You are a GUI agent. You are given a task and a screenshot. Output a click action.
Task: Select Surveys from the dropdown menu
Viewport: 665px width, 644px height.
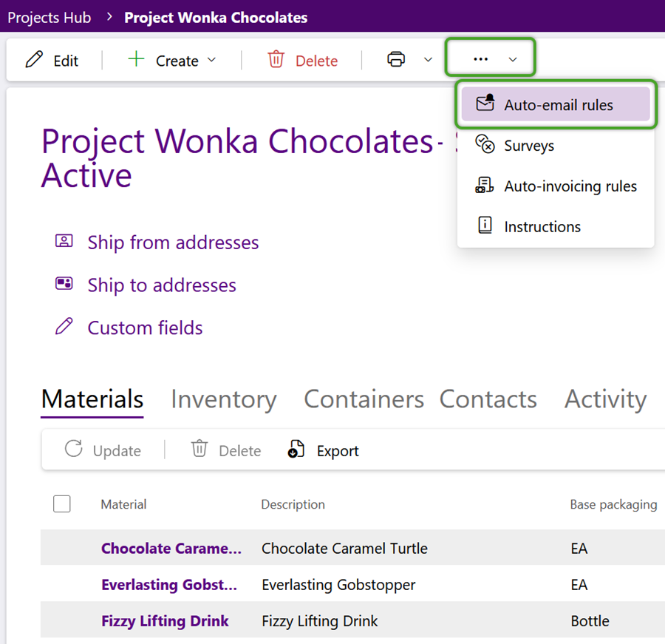(x=556, y=145)
